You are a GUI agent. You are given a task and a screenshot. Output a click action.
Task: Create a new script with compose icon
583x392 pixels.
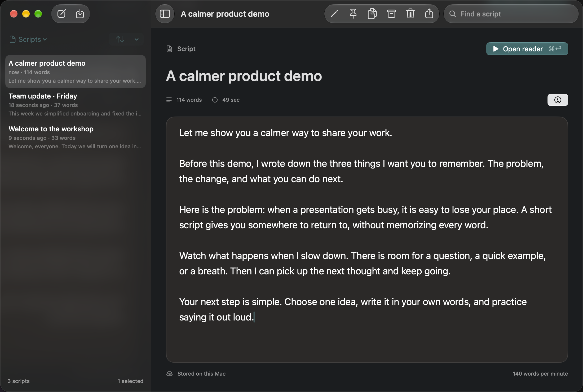(61, 14)
